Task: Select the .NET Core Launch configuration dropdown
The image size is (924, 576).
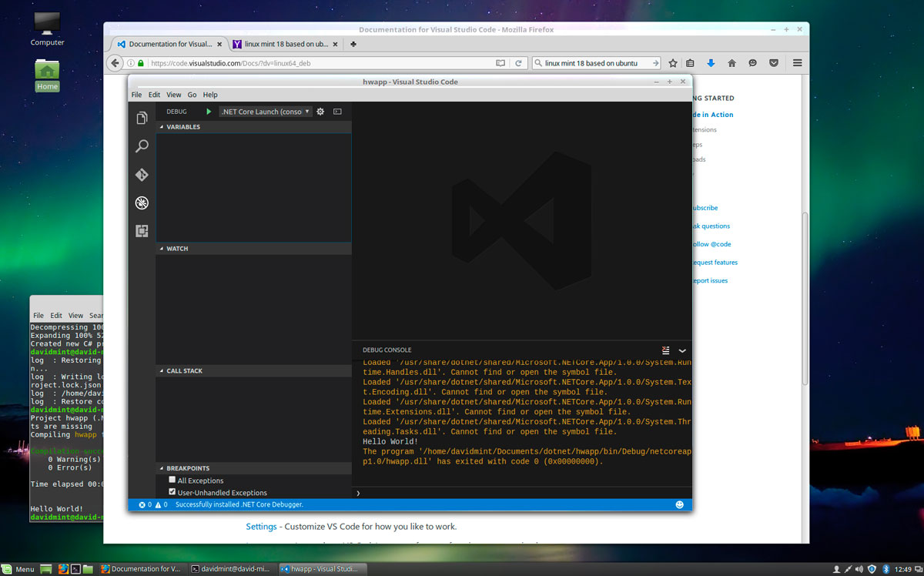Action: coord(266,112)
